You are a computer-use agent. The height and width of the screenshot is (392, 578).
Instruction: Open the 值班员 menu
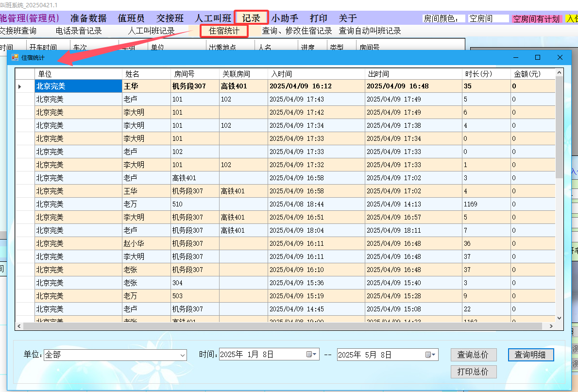(131, 18)
